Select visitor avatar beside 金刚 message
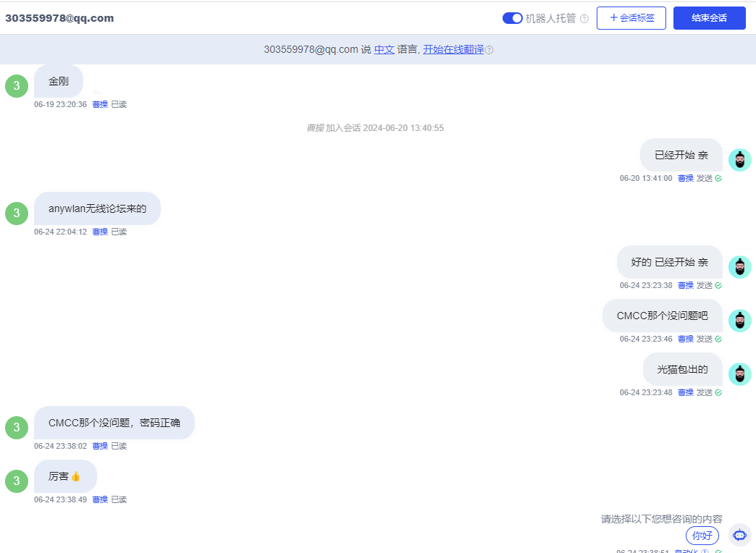This screenshot has height=553, width=756. 17,86
